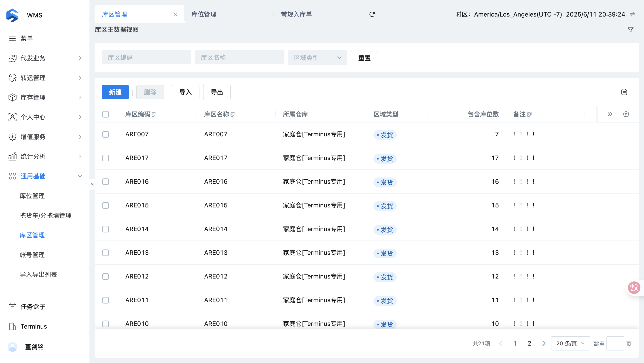The image size is (644, 363).
Task: Open the list document icon above table
Action: pyautogui.click(x=624, y=92)
